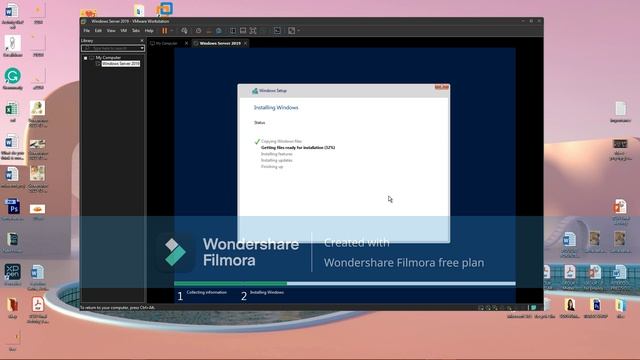Revert the VM to previous snapshot
The image size is (640, 360).
tap(209, 31)
